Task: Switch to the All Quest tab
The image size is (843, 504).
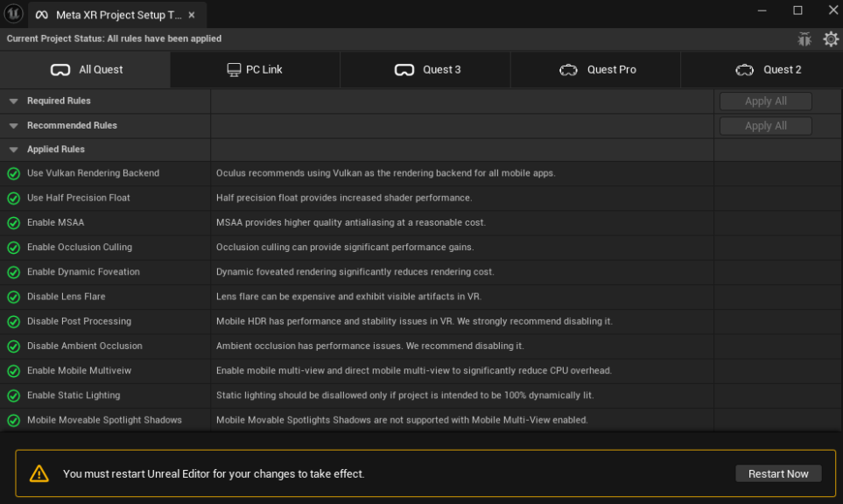Action: point(86,70)
